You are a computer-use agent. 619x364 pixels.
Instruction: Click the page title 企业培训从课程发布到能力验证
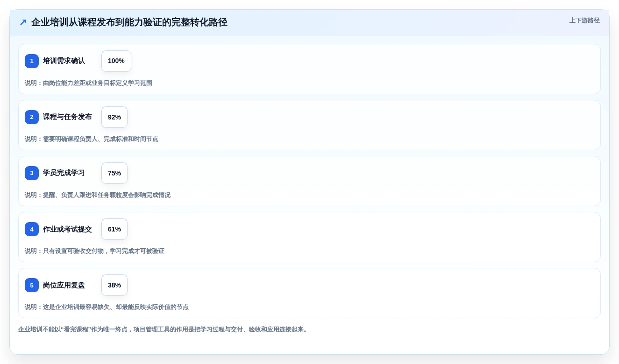coord(129,22)
